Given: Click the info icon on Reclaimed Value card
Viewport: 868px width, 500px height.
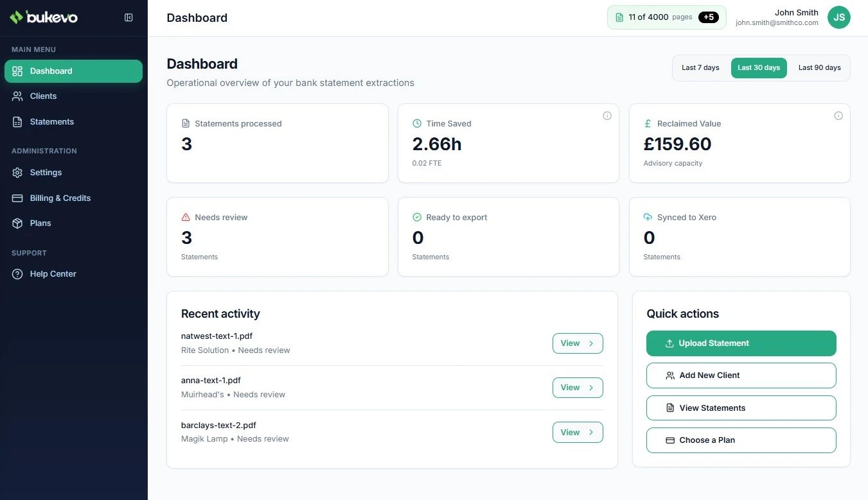Looking at the screenshot, I should (x=838, y=116).
